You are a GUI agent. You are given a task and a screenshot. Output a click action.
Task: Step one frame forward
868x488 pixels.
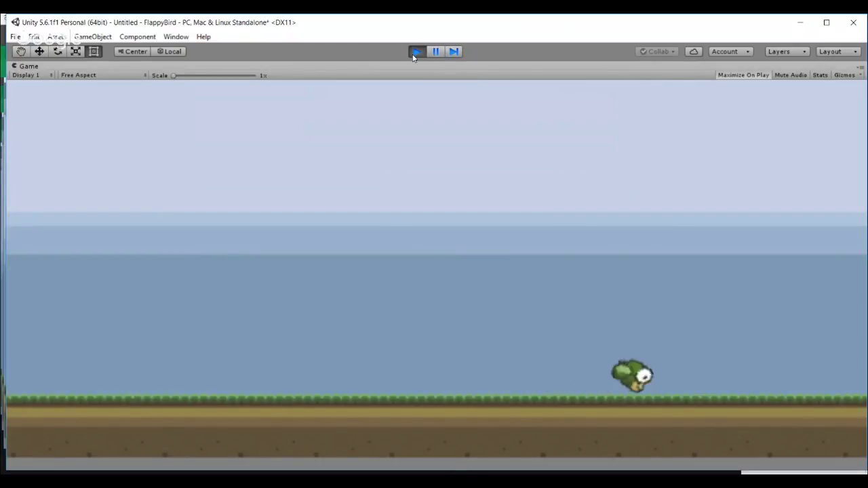coord(453,52)
